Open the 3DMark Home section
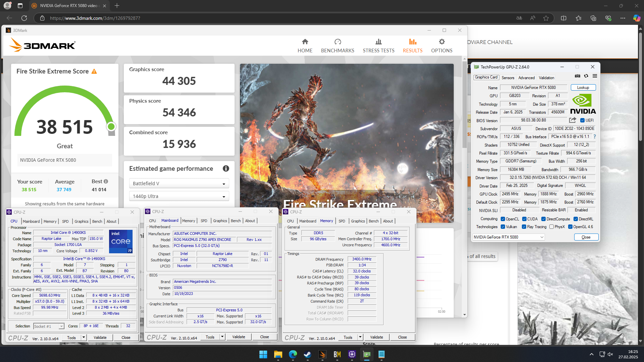Screen dimensions: 644x362 305,46
